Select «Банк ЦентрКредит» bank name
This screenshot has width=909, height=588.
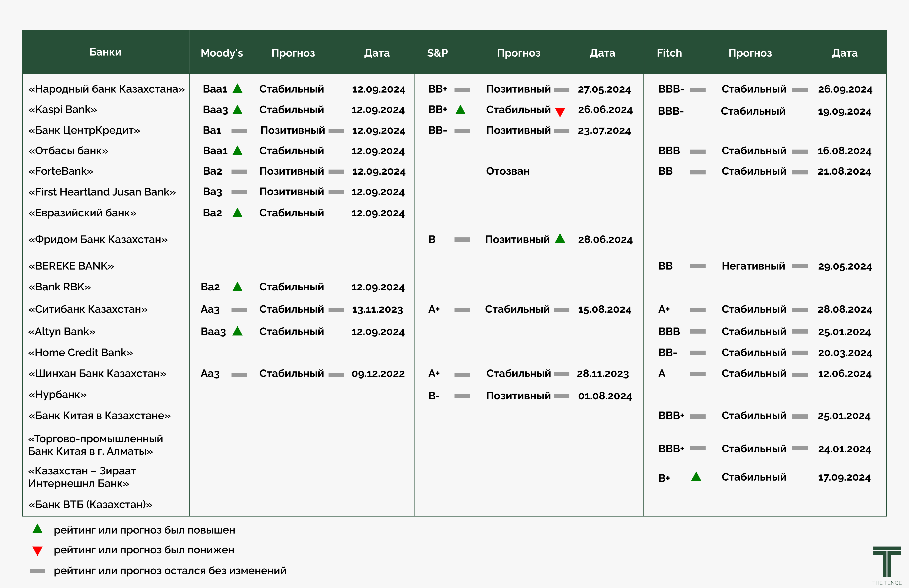coord(84,131)
